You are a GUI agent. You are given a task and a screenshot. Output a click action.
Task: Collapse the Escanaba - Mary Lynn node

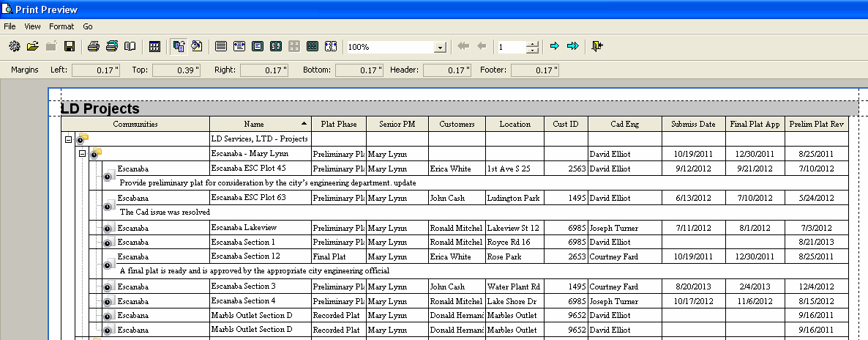pyautogui.click(x=83, y=154)
